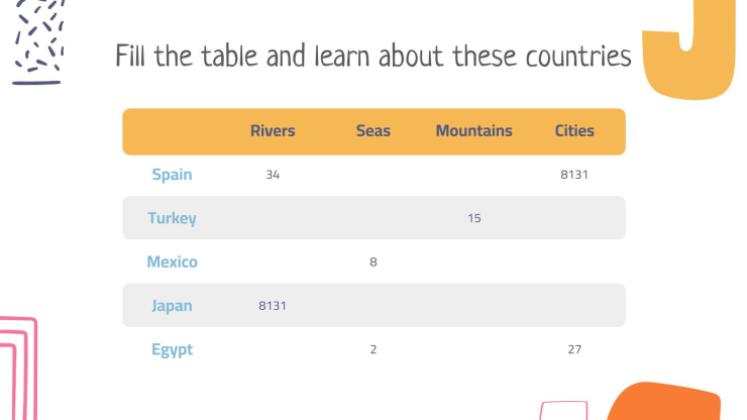Select Mexico's Seas cell showing 8

[373, 263]
